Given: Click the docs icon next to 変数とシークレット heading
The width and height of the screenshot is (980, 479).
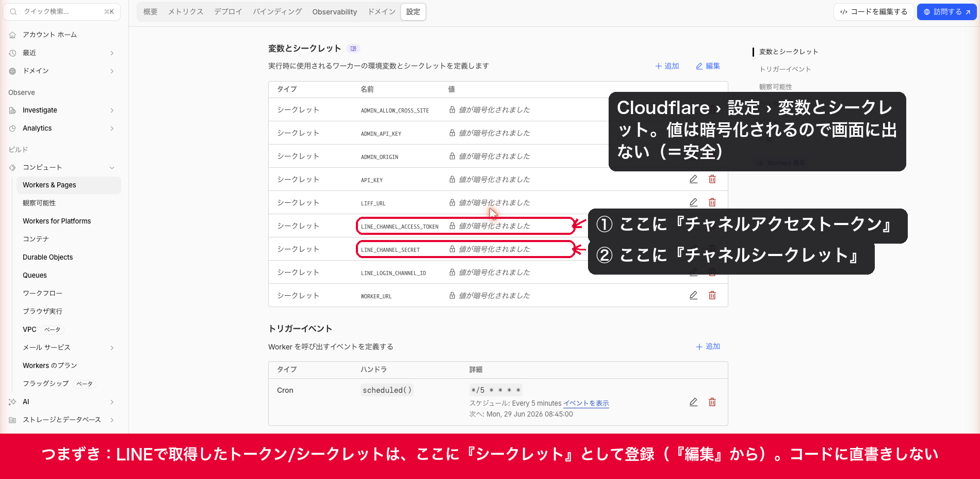Looking at the screenshot, I should click(x=353, y=49).
